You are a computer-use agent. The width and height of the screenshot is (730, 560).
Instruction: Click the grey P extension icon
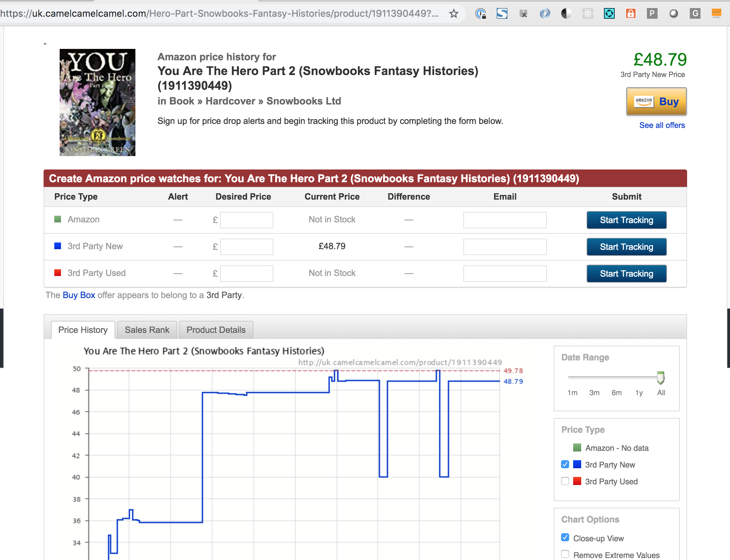[x=652, y=13]
